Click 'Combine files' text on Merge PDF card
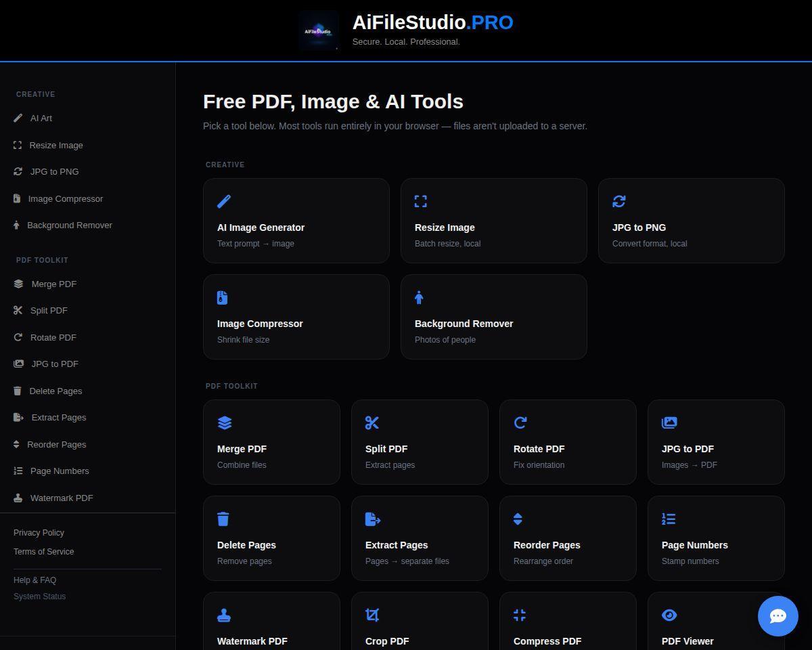The height and width of the screenshot is (650, 812). tap(242, 465)
